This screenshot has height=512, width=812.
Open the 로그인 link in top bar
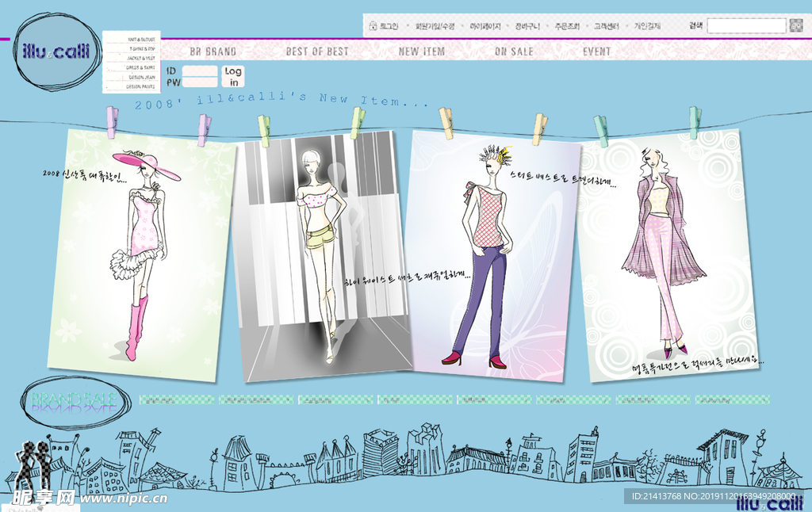[x=389, y=26]
